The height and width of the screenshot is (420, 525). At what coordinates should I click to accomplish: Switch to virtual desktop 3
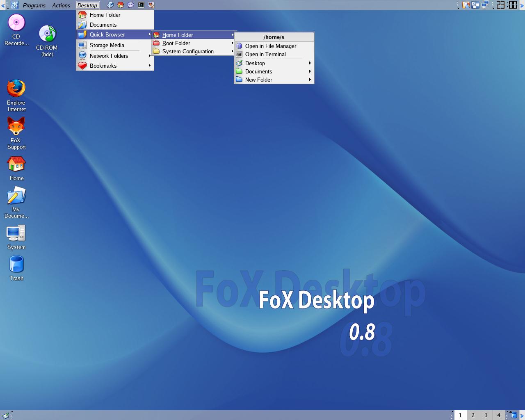point(486,415)
